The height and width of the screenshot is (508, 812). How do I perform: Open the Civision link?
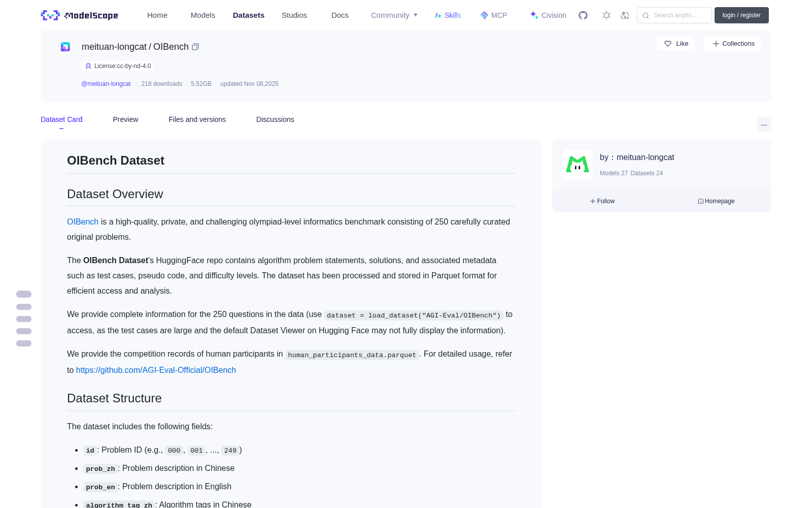pos(548,15)
